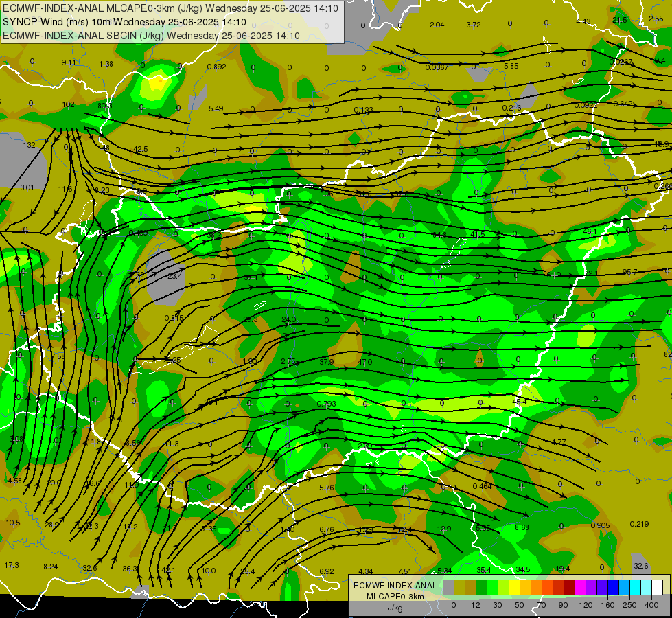
Task: Click the map value 47.0
Action: pos(364,362)
